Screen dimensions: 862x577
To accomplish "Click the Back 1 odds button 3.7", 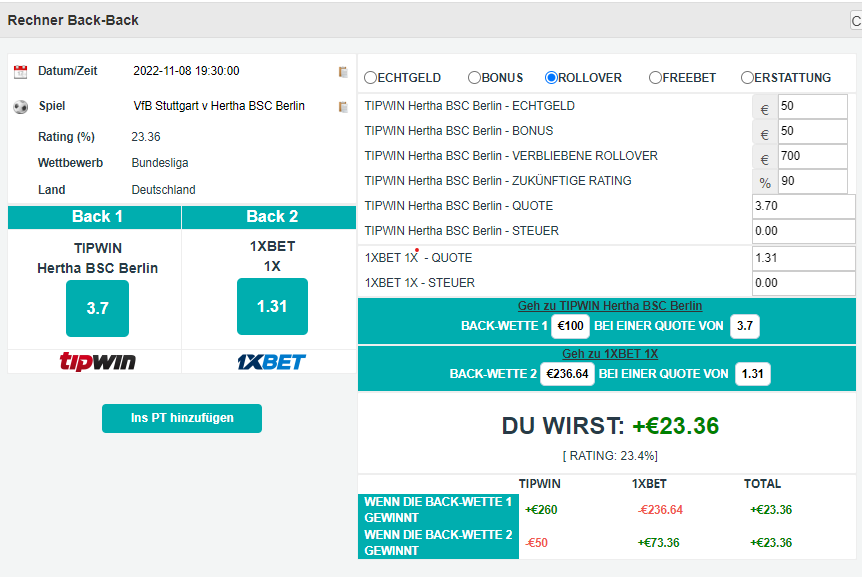I will 97,308.
